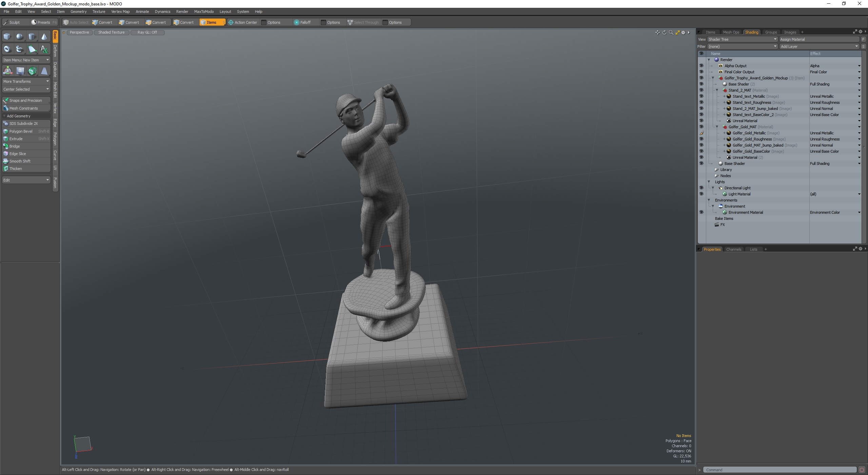The width and height of the screenshot is (868, 475).
Task: Activate the Transform gizmo tool
Action: pyautogui.click(x=7, y=71)
